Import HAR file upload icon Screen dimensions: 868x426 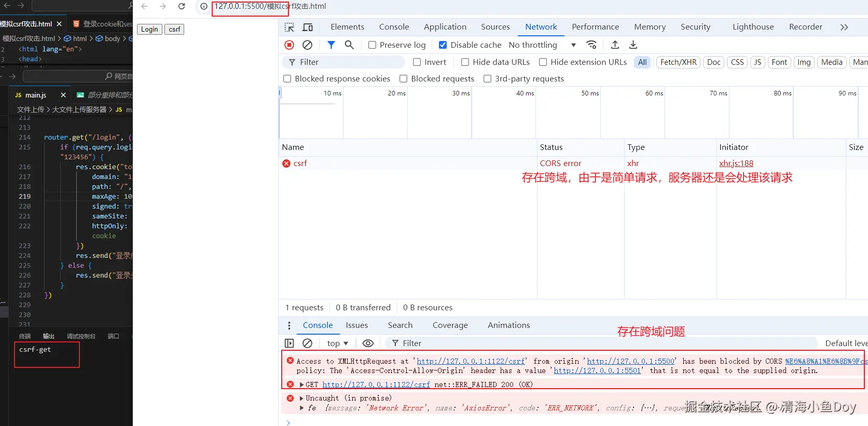point(615,45)
